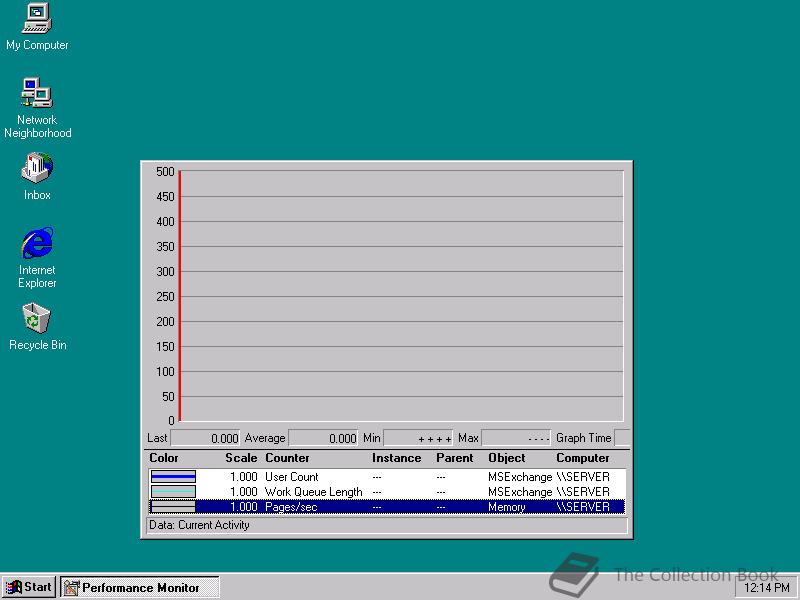This screenshot has width=800, height=600.
Task: Click the 1.000 scale value for Pages/sec
Action: [x=243, y=507]
